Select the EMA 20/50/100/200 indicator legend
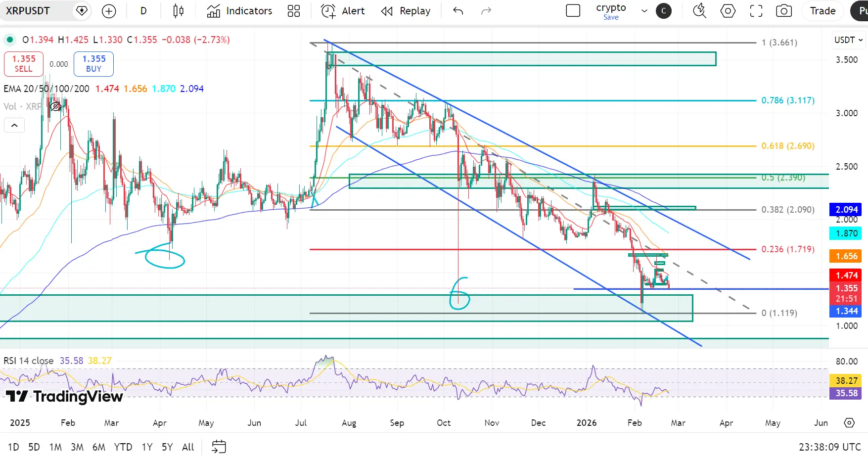Image resolution: width=868 pixels, height=458 pixels. pos(46,89)
